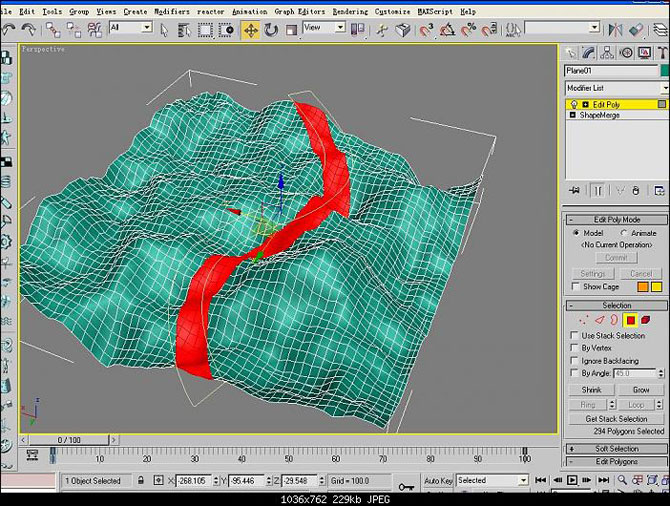Image resolution: width=670 pixels, height=506 pixels.
Task: Click the Get Stack Selection button
Action: pyautogui.click(x=616, y=419)
